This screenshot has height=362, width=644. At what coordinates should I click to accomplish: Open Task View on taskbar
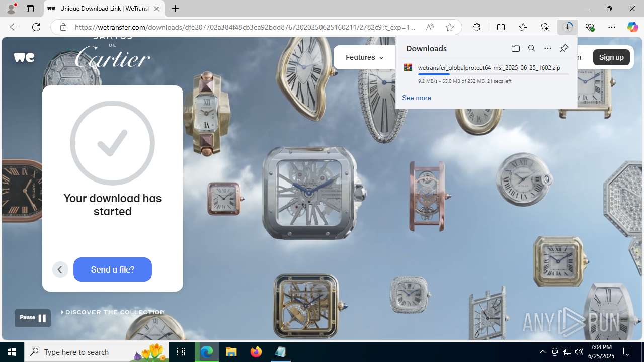tap(181, 352)
